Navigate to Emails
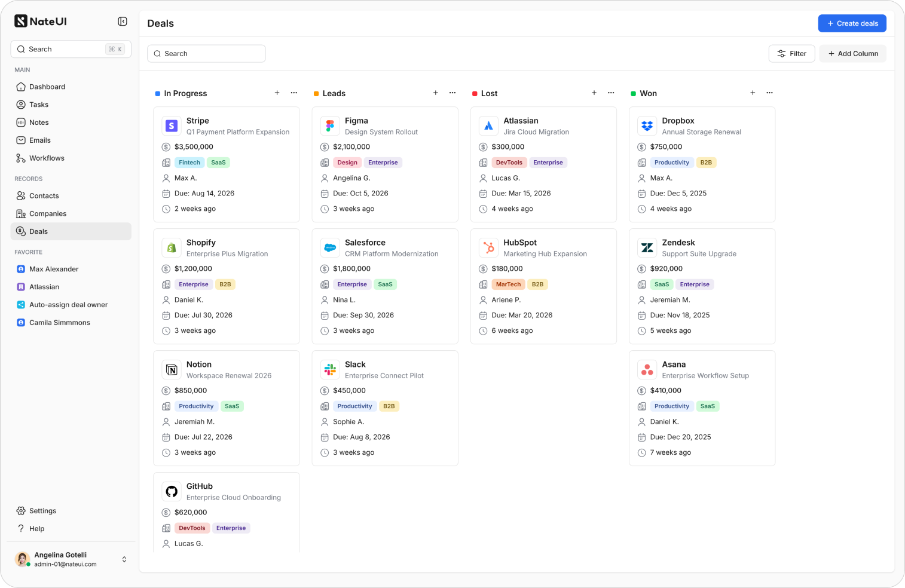The height and width of the screenshot is (588, 905). 71,140
